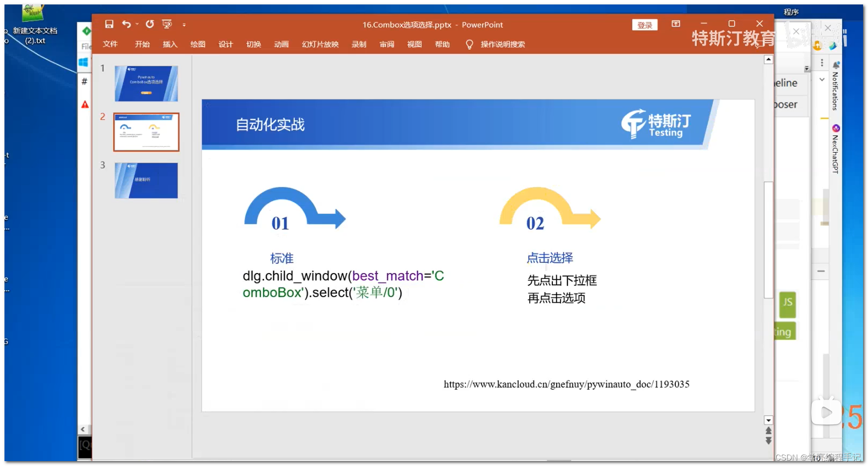Switch to the 插入 ribbon tab
Screen dimensions: 868x466
pos(169,44)
